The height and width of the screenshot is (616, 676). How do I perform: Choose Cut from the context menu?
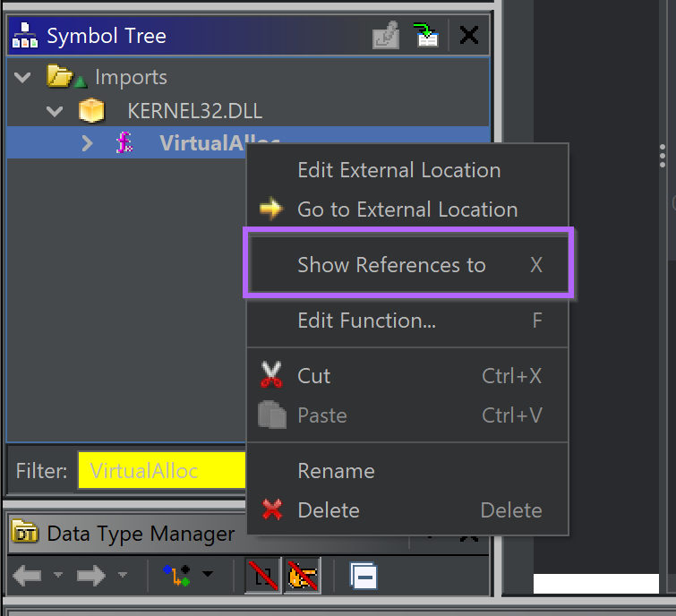pyautogui.click(x=407, y=376)
